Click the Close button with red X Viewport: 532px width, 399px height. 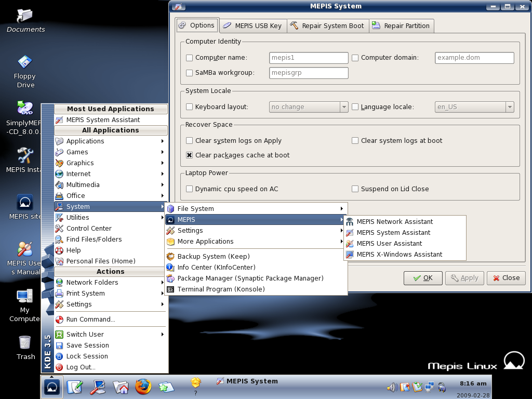point(506,278)
